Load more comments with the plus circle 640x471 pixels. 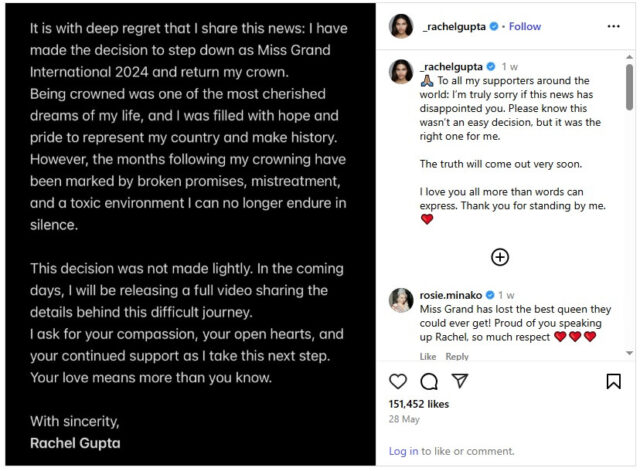(500, 257)
